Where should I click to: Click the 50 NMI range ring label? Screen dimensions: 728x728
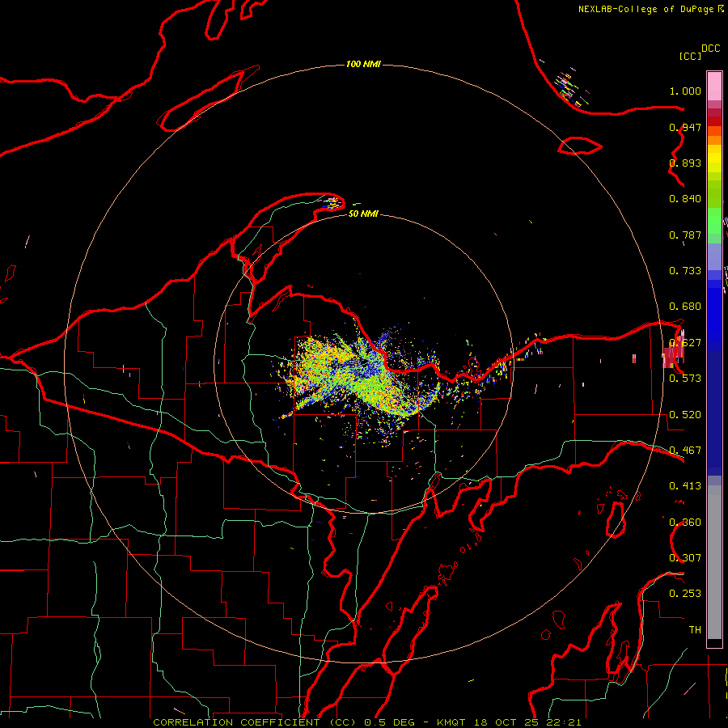(363, 214)
